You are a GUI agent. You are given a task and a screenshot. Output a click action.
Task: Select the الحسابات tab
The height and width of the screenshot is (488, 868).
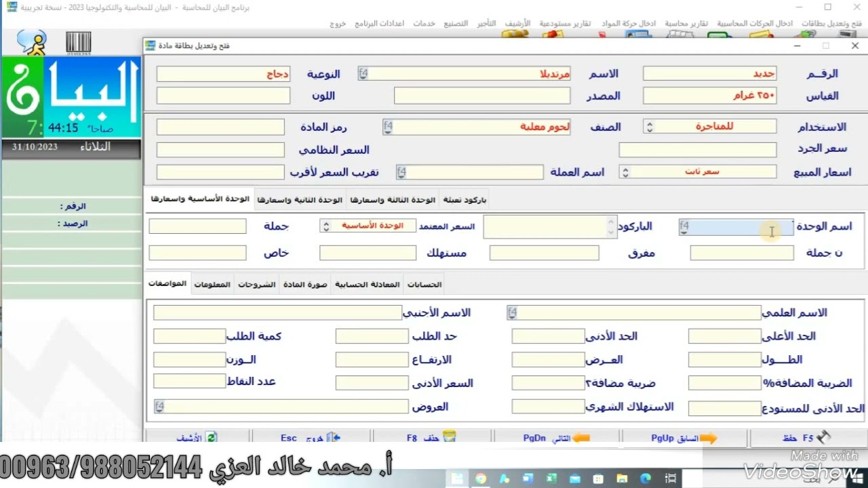coord(424,285)
